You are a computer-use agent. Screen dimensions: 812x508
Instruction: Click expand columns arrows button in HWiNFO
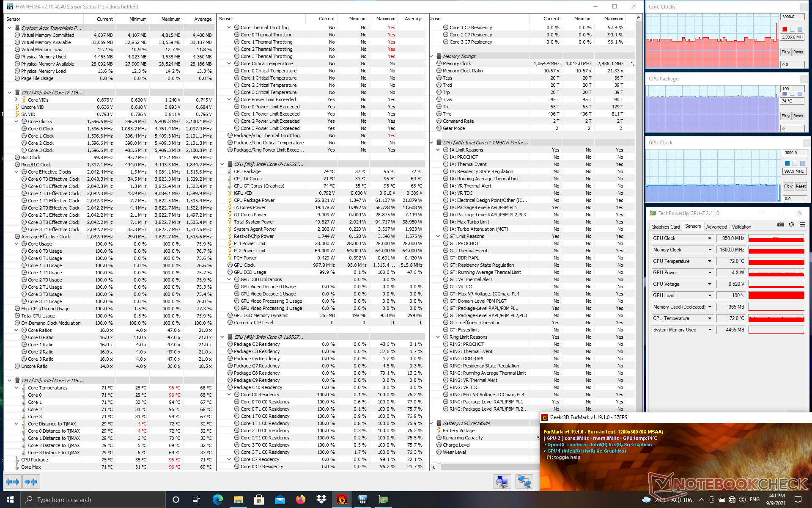[x=13, y=482]
